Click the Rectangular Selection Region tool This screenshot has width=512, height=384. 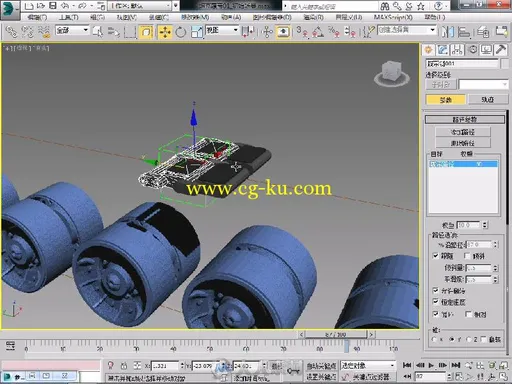[x=130, y=32]
